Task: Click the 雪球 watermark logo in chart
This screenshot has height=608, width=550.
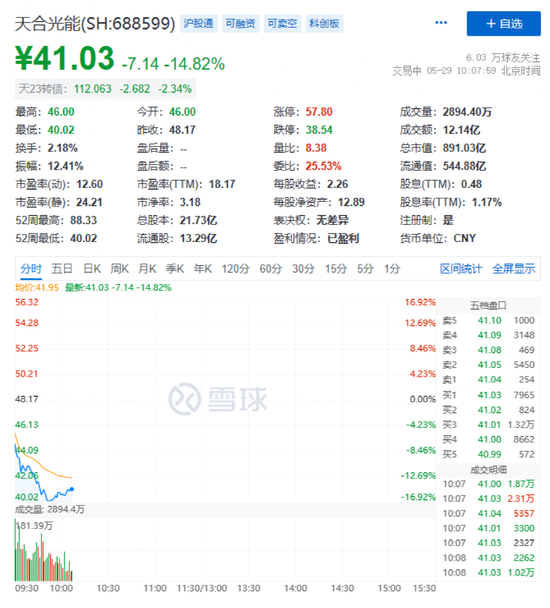Action: pos(218,399)
